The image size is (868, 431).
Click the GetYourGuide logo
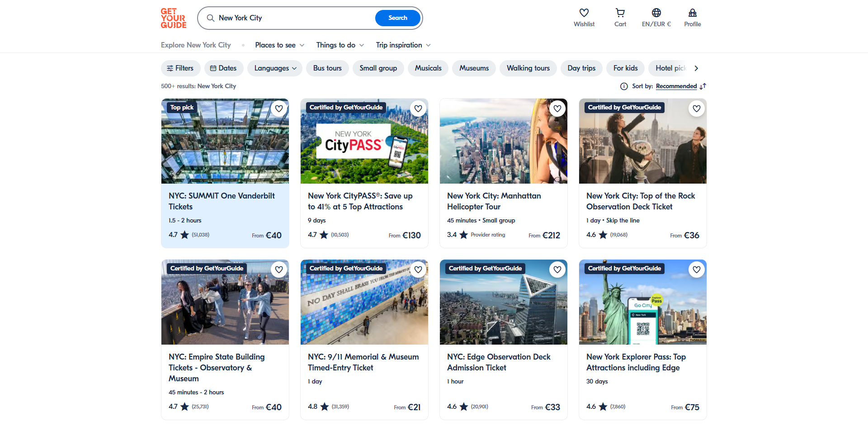tap(173, 18)
